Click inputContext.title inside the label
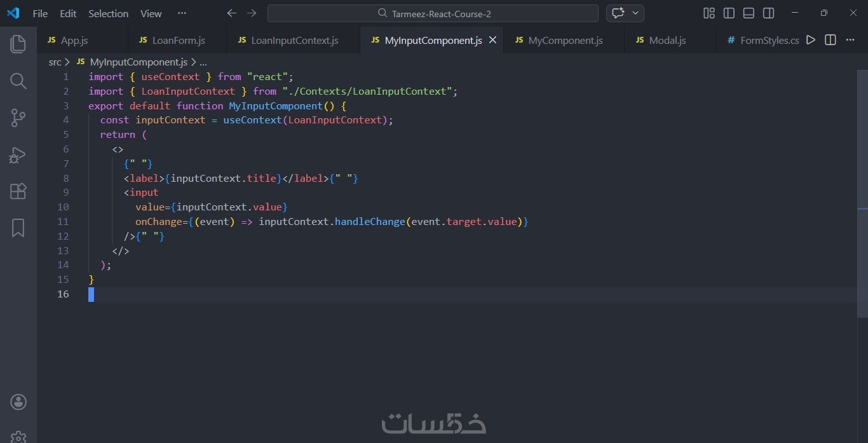This screenshot has height=443, width=868. point(224,179)
